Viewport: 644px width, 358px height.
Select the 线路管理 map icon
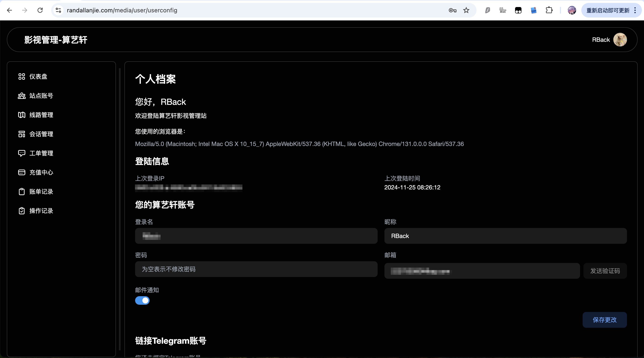[22, 115]
